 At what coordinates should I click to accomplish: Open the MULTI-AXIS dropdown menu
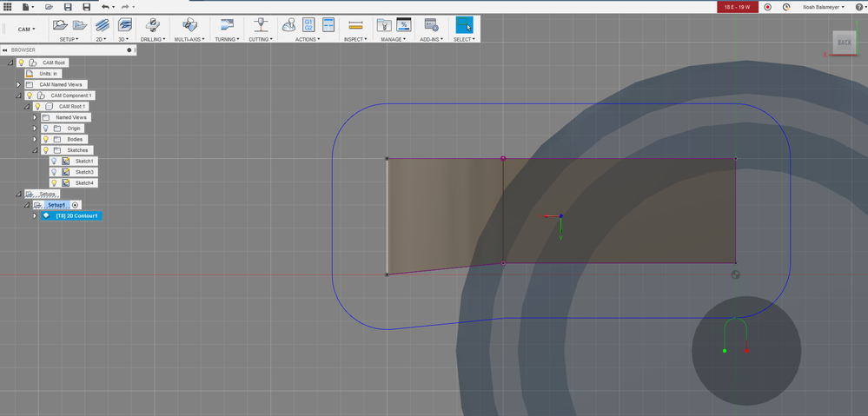point(190,39)
